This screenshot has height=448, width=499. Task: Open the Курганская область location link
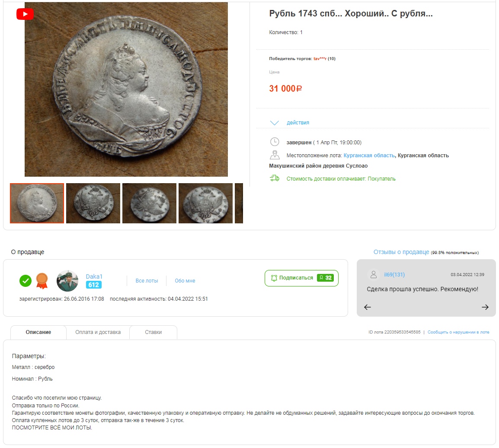click(x=369, y=156)
